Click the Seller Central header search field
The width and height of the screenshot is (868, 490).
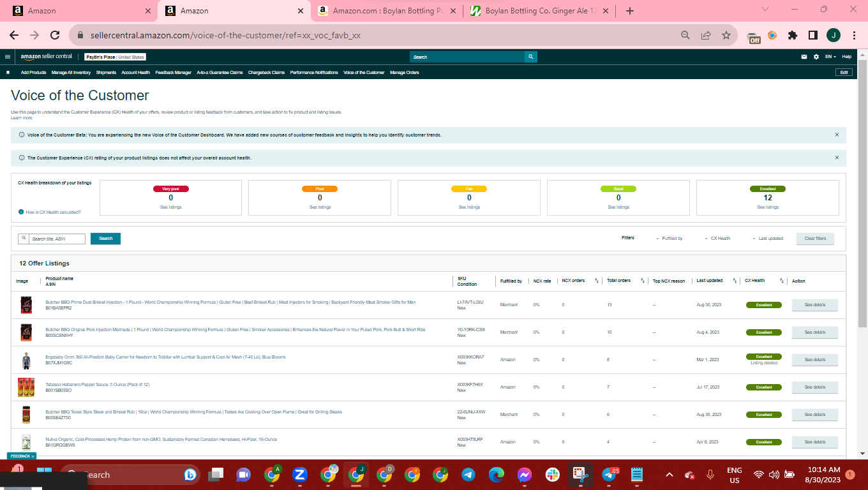tap(467, 57)
